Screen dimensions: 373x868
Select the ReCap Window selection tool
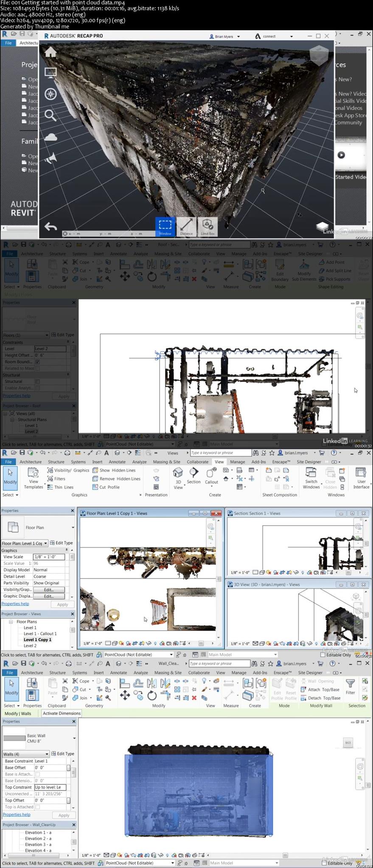pyautogui.click(x=165, y=226)
